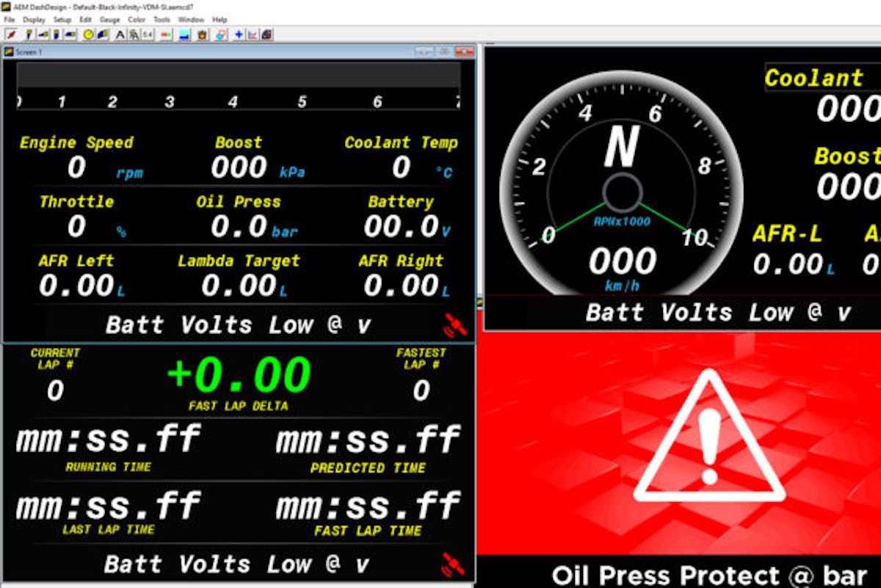
Task: Click the round RPMx1000 tachometer dial
Action: [x=621, y=192]
